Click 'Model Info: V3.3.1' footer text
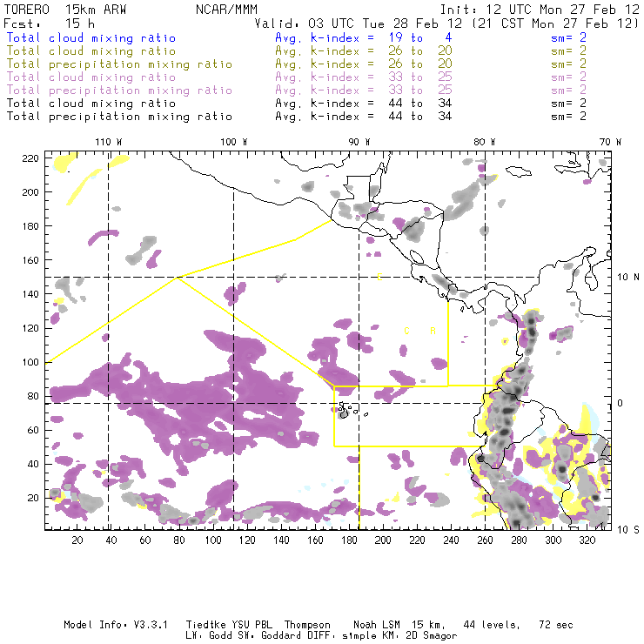This screenshot has width=644, height=644. [x=116, y=625]
